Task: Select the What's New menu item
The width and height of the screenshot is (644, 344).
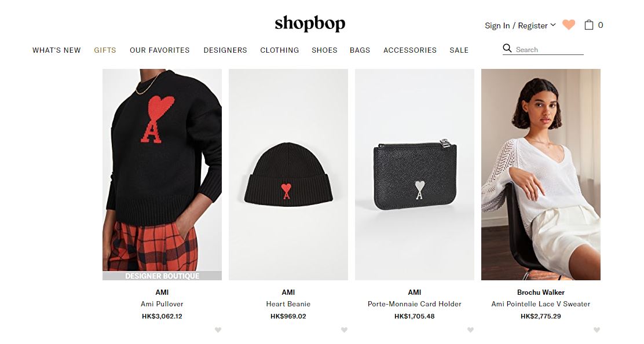Action: 57,50
